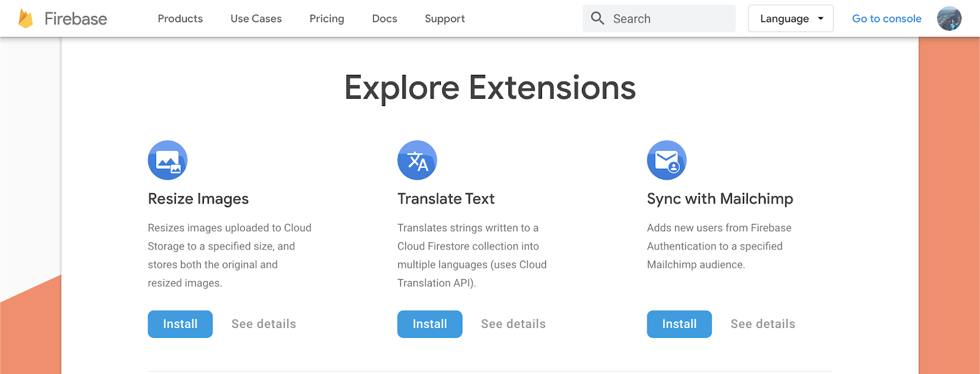The height and width of the screenshot is (374, 980).
Task: Click the search magnifier icon
Action: [x=597, y=18]
